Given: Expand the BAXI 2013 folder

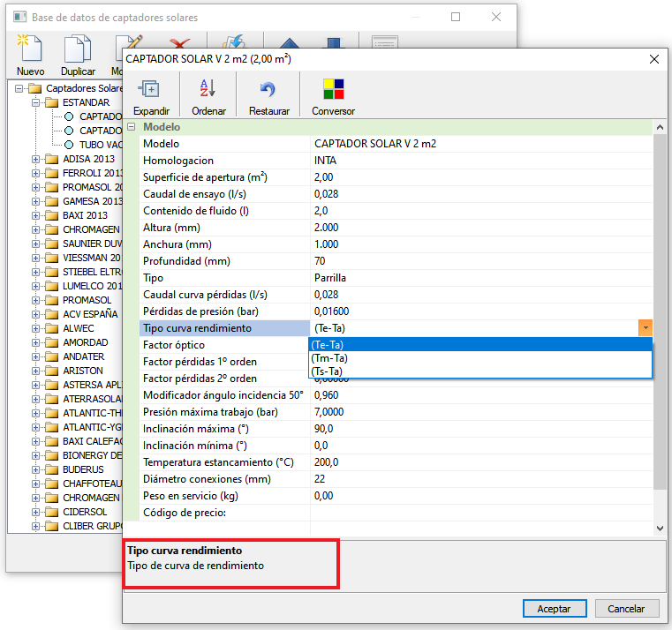Looking at the screenshot, I should pos(35,216).
